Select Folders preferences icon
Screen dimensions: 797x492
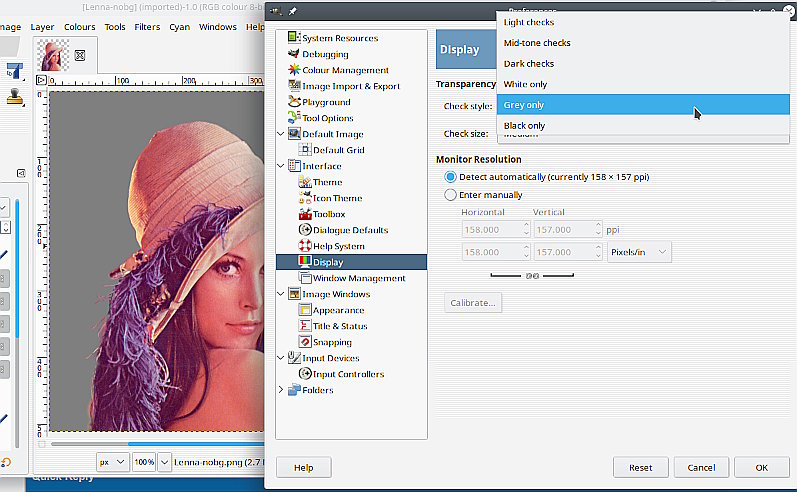[x=293, y=390]
